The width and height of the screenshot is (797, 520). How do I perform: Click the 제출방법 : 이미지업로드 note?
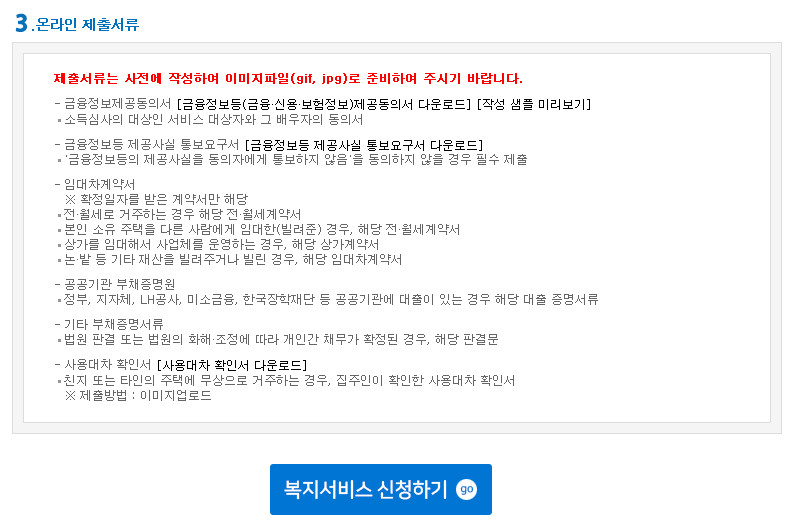click(x=138, y=395)
